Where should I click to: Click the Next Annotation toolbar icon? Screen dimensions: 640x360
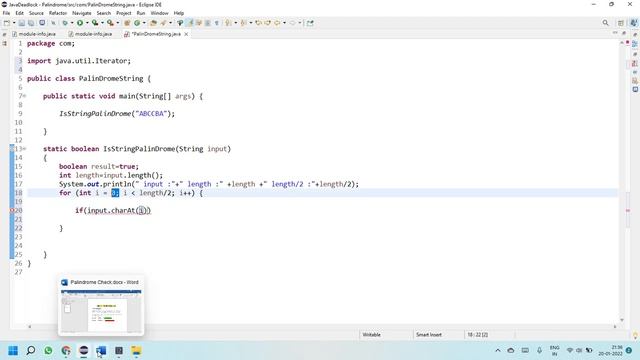(228, 23)
